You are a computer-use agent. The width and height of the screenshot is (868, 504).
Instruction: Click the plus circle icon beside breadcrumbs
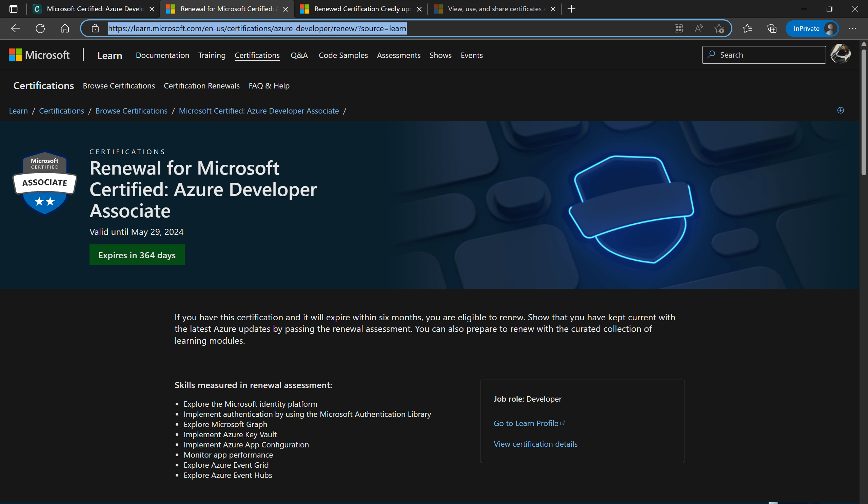[841, 110]
